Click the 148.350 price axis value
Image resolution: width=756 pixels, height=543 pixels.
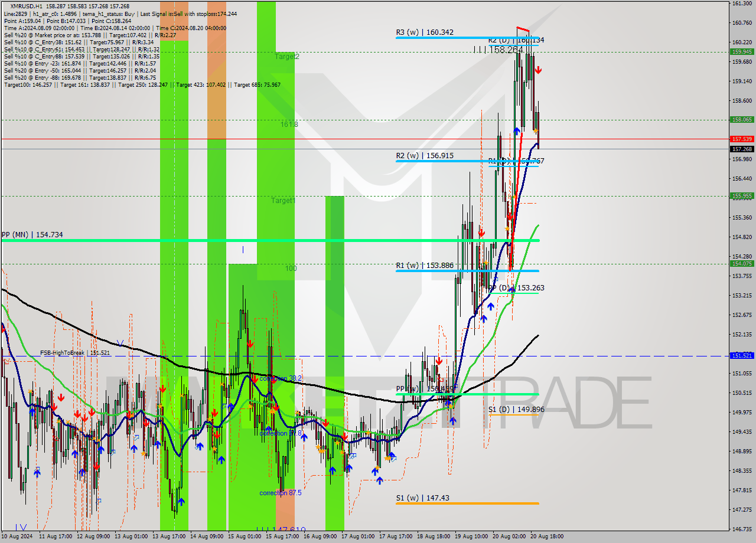coord(742,471)
